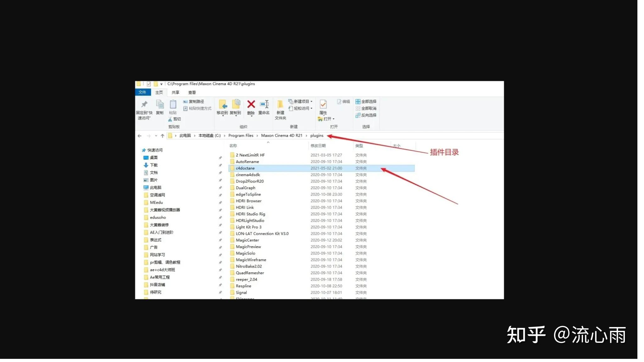Click Select all (全部选择)
The width and height of the screenshot is (644, 362).
click(366, 101)
